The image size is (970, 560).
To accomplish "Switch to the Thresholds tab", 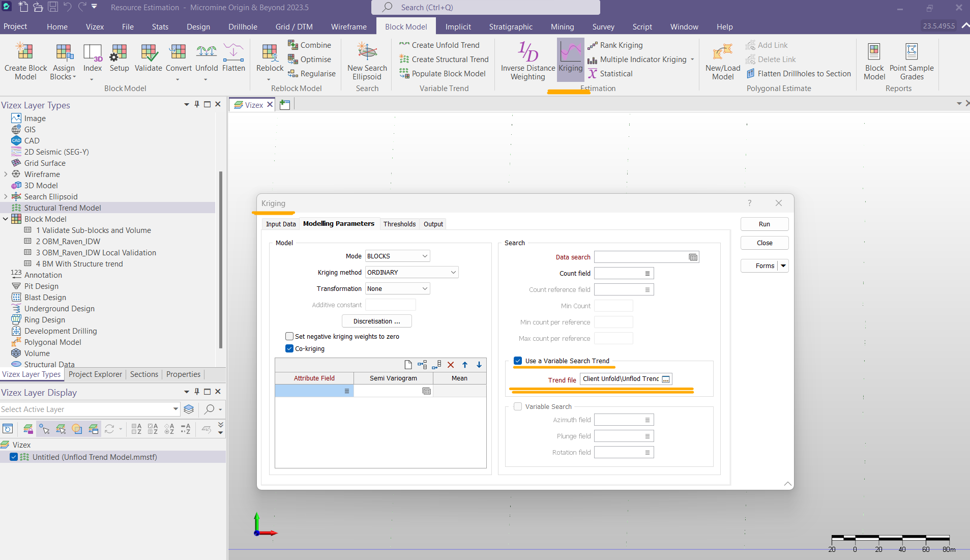I will click(399, 224).
